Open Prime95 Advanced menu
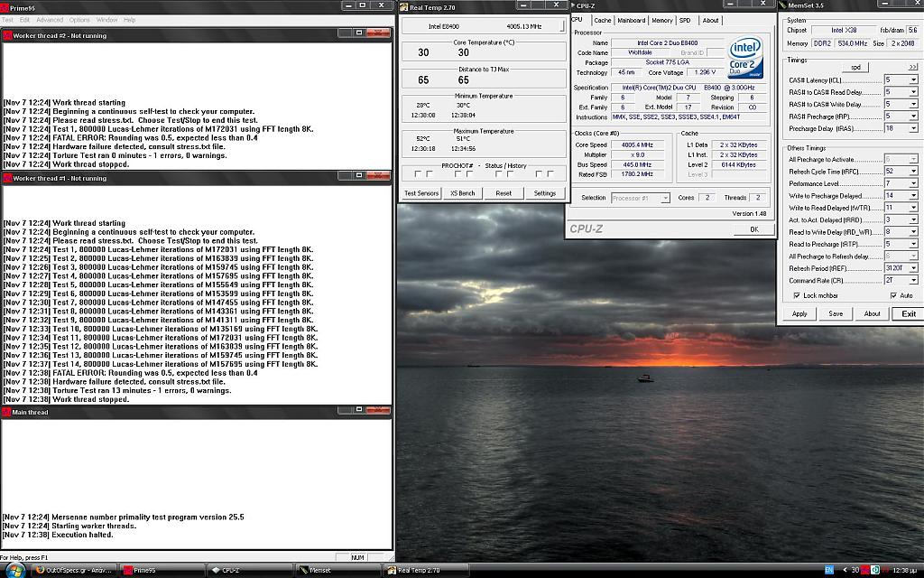The image size is (924, 578). pos(50,20)
